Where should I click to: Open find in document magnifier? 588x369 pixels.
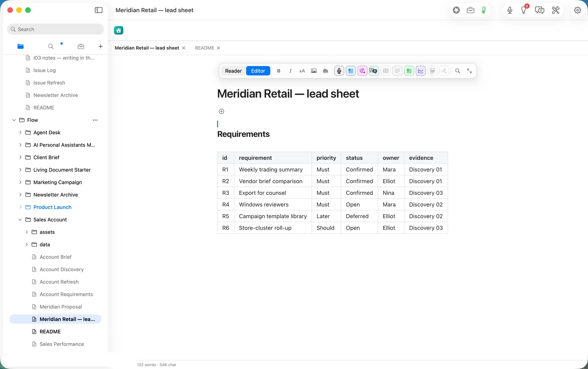pyautogui.click(x=457, y=71)
